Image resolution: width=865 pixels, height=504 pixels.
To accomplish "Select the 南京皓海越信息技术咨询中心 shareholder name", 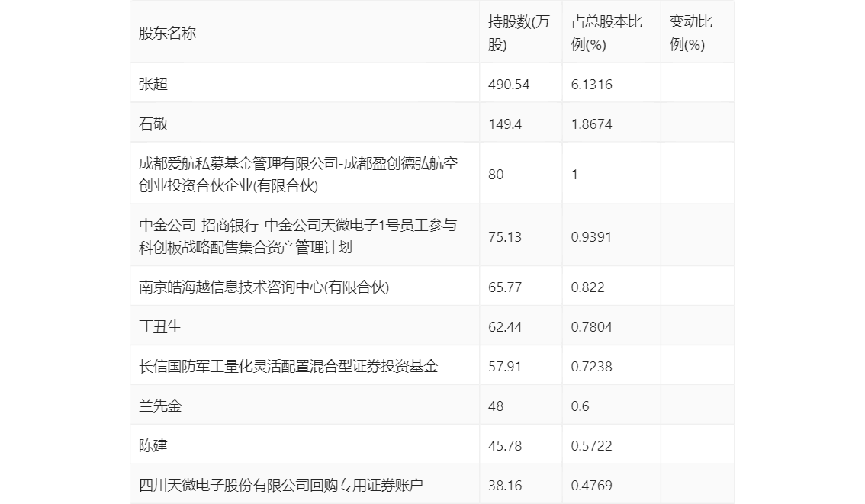I will (x=264, y=287).
